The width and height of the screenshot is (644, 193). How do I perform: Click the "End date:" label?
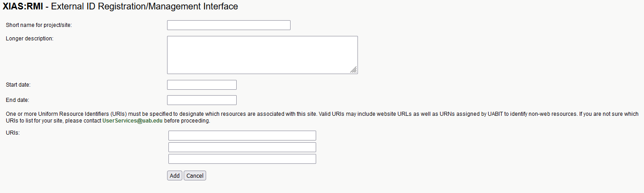(17, 100)
